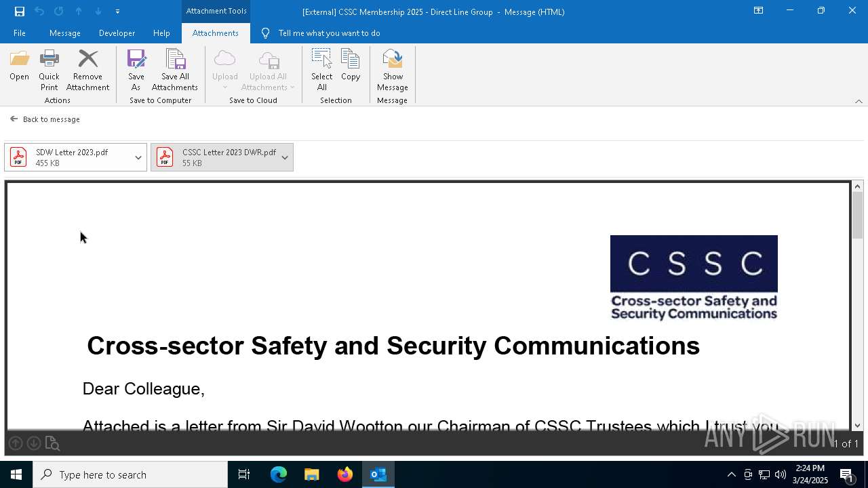Open File Explorer from the taskbar
Viewport: 868px width, 488px height.
pos(312,474)
